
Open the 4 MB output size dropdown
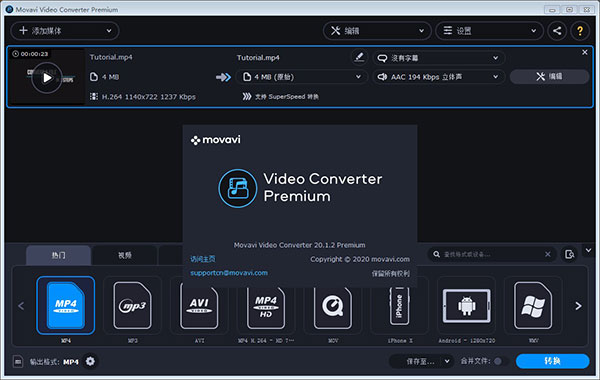302,77
